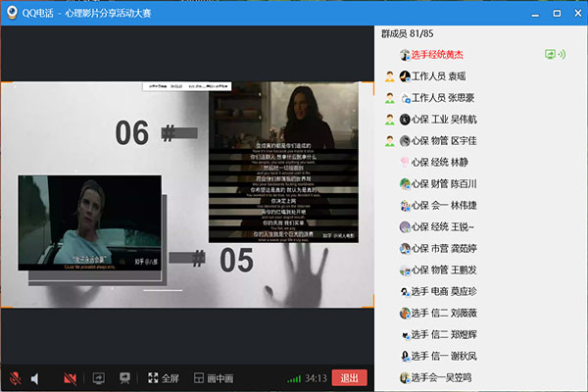Select member 选手经统黄杰

[x=437, y=55]
